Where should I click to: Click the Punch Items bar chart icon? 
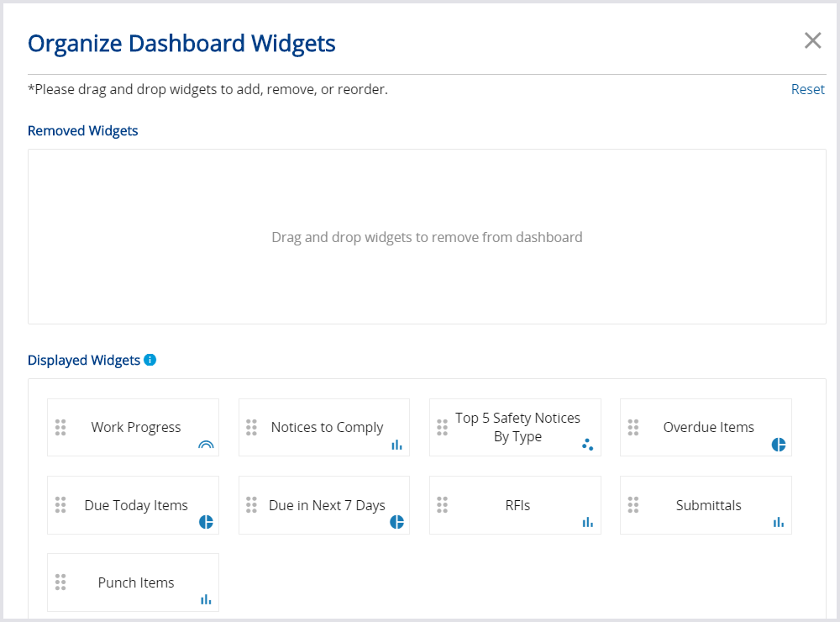(206, 599)
